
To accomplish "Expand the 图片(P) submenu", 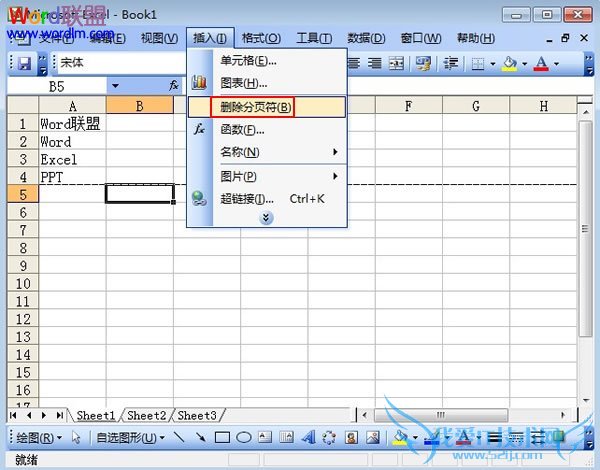I will pos(335,176).
